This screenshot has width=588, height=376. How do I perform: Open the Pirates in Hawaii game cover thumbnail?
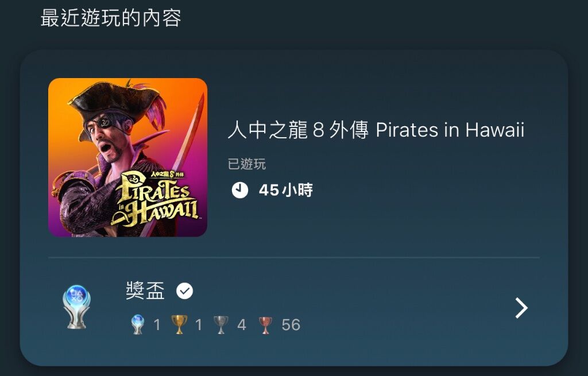point(128,157)
